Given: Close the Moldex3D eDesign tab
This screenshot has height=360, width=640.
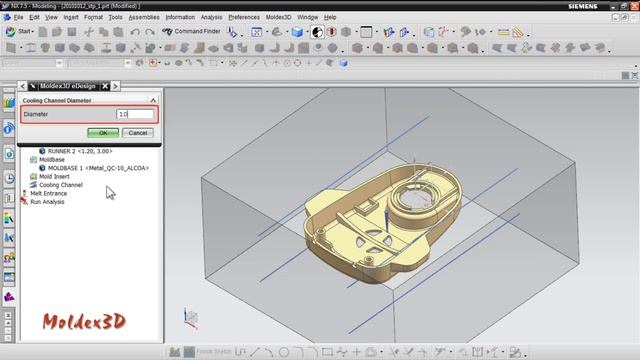Looking at the screenshot, I should [105, 86].
